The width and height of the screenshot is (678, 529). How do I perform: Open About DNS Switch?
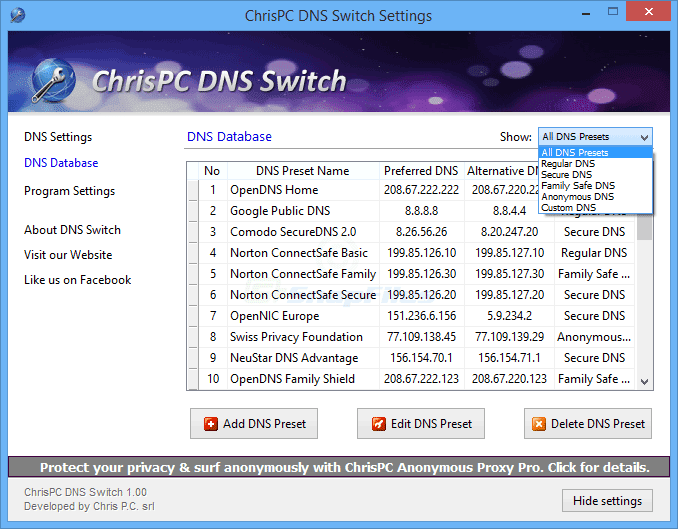(x=72, y=230)
